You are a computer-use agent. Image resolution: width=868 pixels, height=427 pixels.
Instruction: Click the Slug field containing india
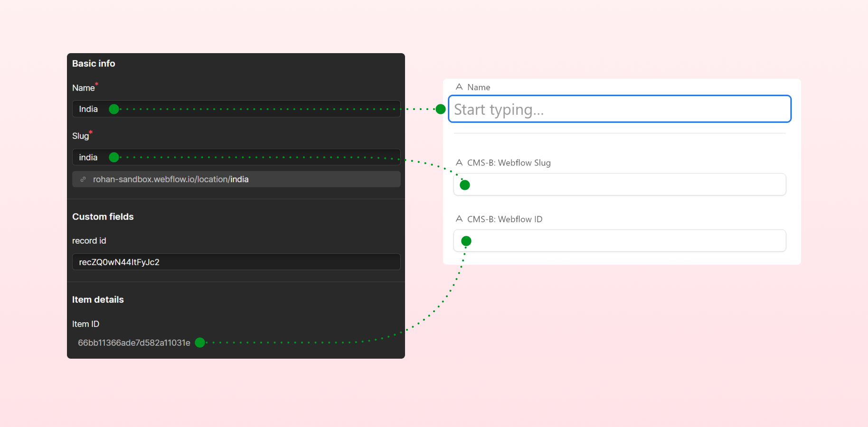[x=236, y=157]
